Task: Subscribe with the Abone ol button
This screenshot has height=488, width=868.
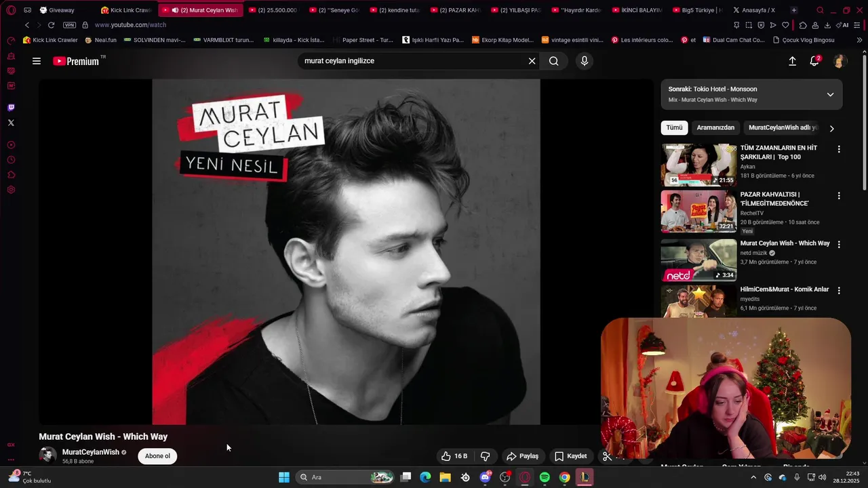Action: point(157,456)
